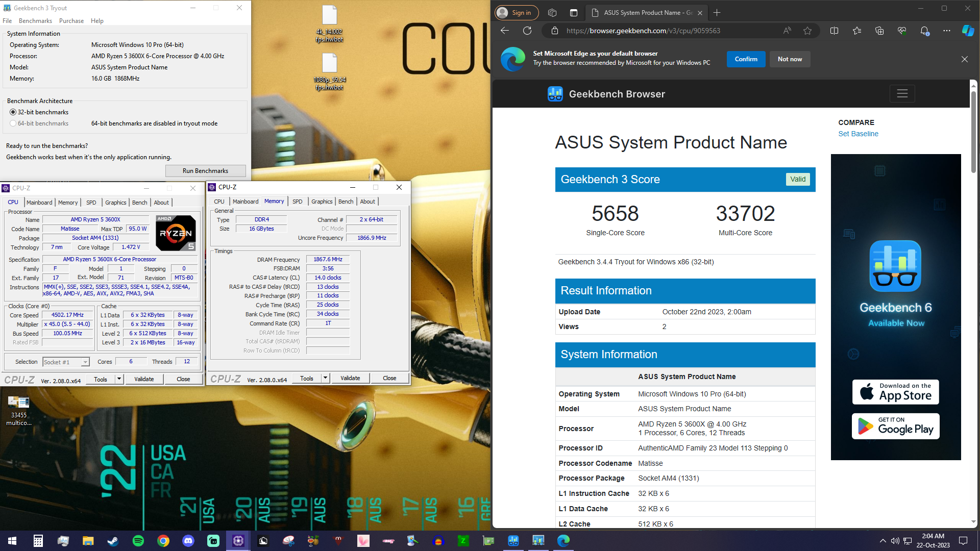Open Download on the App Store badge
The image size is (980, 551).
896,392
